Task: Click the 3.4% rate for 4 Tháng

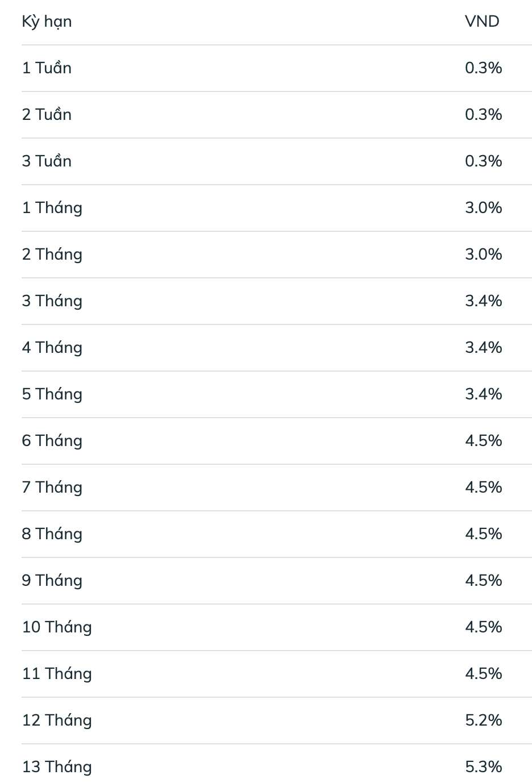Action: coord(483,348)
